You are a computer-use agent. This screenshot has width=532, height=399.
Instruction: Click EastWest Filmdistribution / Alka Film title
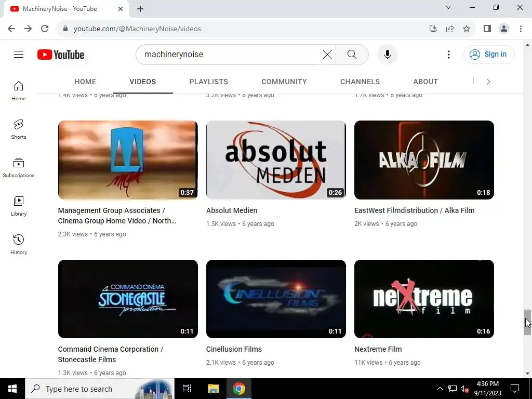(x=415, y=210)
